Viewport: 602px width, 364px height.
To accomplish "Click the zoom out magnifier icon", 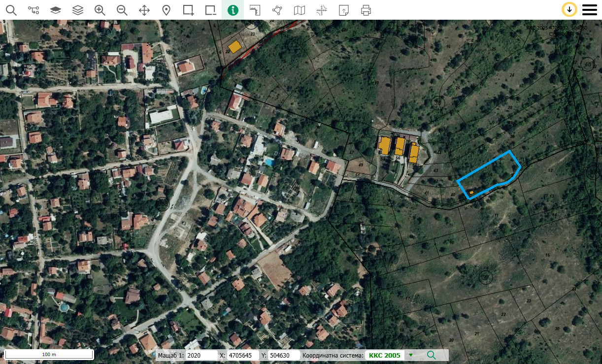I will coord(122,10).
